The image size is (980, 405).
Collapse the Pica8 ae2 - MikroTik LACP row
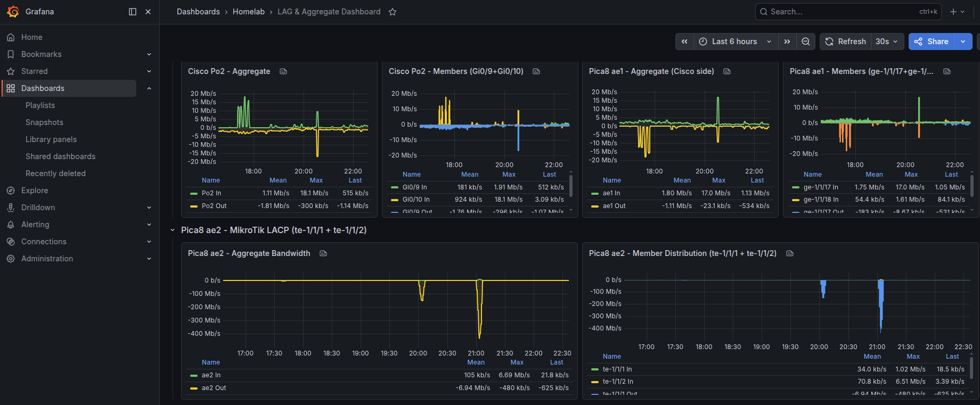point(173,230)
